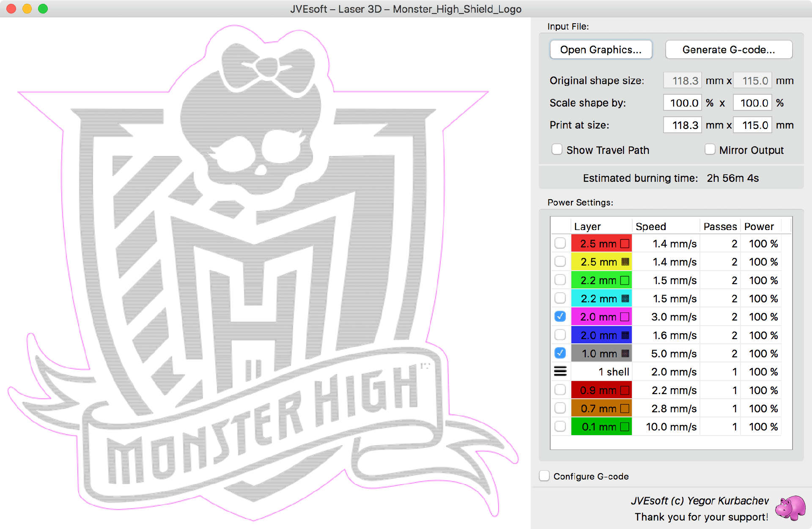Click the print height 115.0 field

pyautogui.click(x=752, y=125)
